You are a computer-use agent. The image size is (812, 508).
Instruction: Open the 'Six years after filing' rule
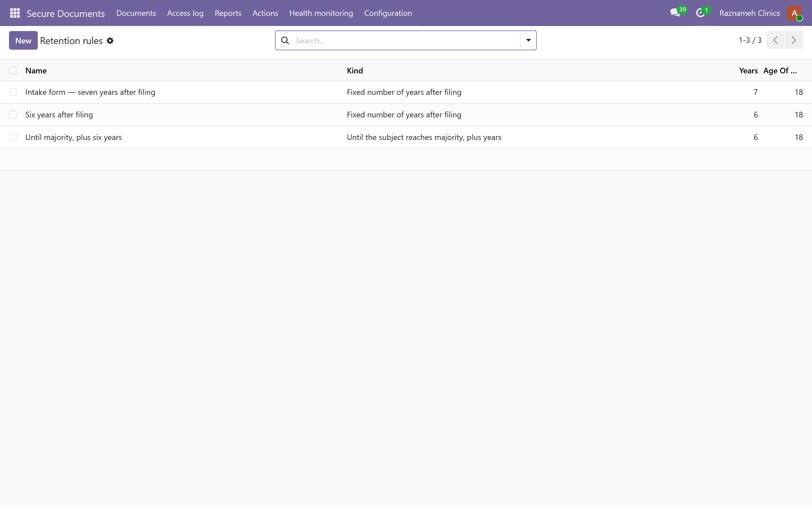tap(59, 115)
